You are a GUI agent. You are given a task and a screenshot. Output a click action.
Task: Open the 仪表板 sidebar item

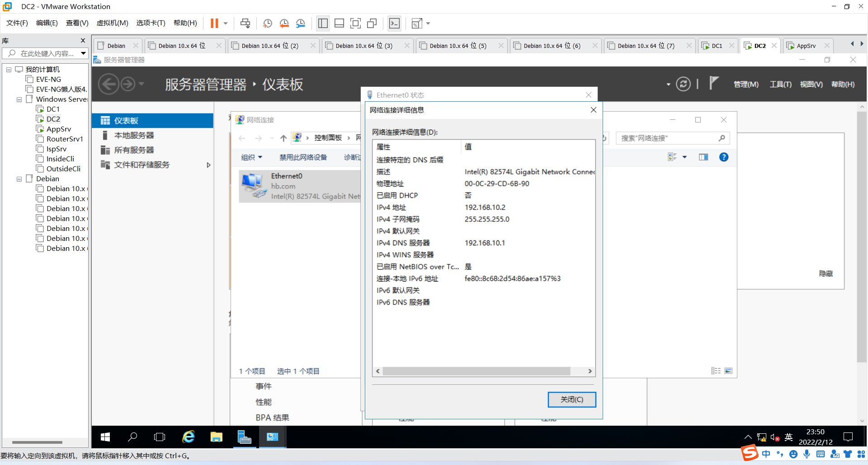click(x=152, y=121)
